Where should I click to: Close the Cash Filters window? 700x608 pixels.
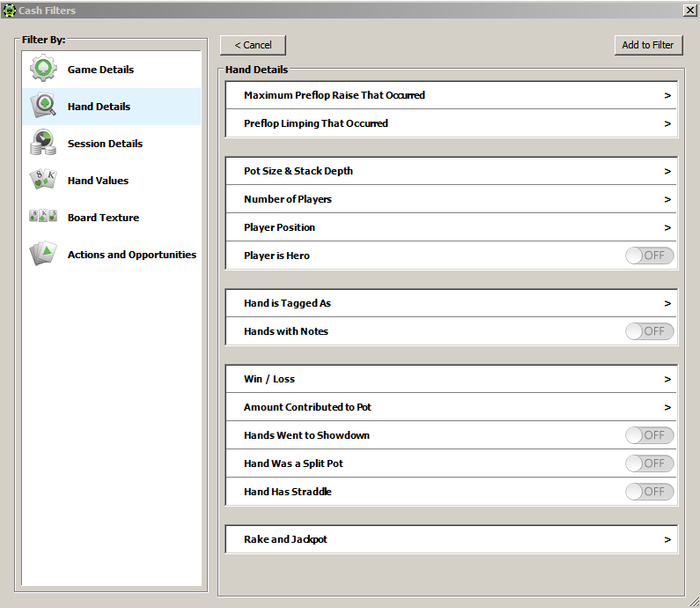(x=689, y=10)
